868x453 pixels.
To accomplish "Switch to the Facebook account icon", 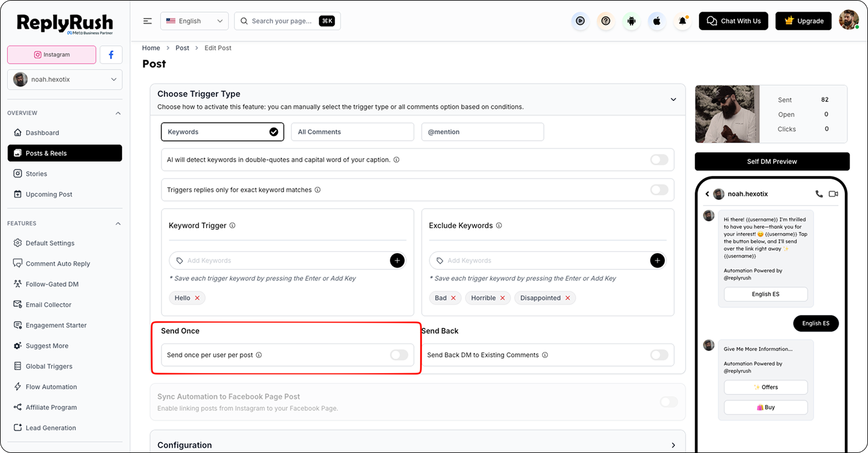I will click(111, 54).
